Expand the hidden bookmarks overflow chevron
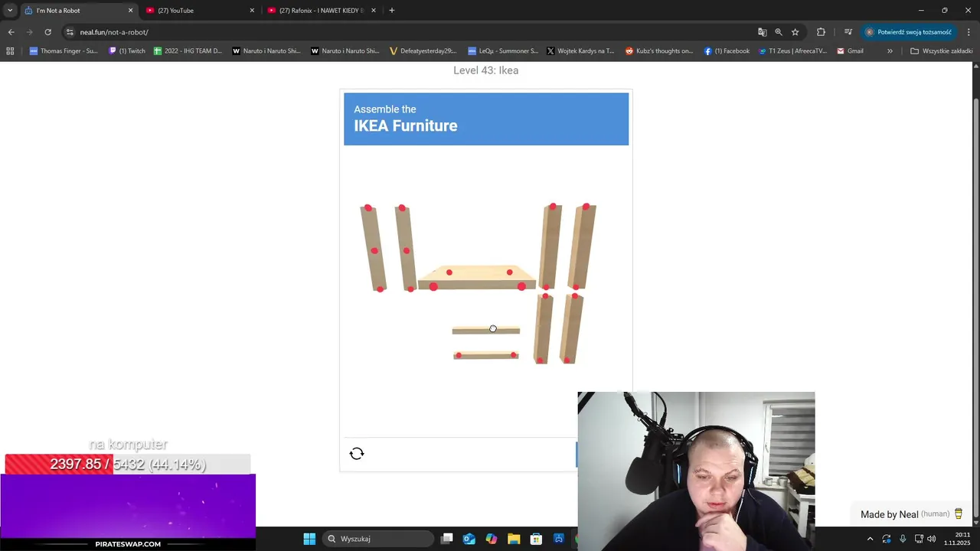The image size is (980, 551). [x=890, y=51]
